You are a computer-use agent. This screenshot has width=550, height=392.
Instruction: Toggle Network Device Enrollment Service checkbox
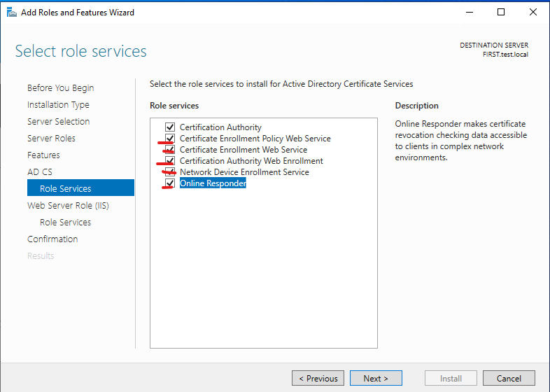[x=170, y=172]
